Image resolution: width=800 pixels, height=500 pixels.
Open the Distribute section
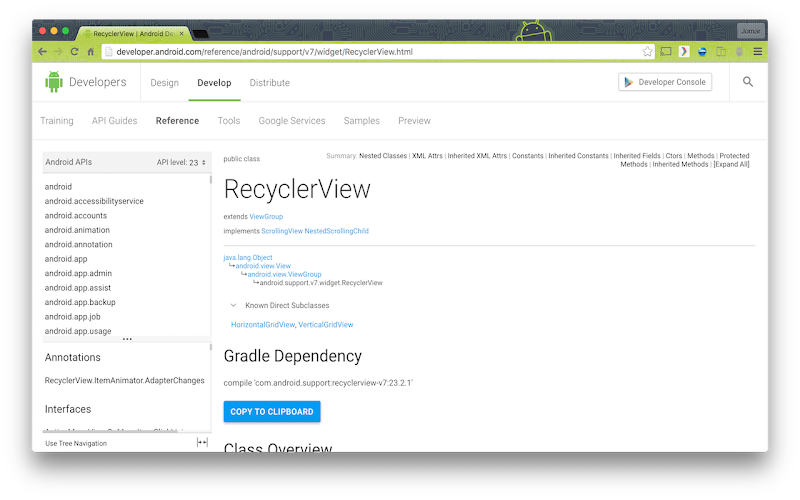coord(269,83)
